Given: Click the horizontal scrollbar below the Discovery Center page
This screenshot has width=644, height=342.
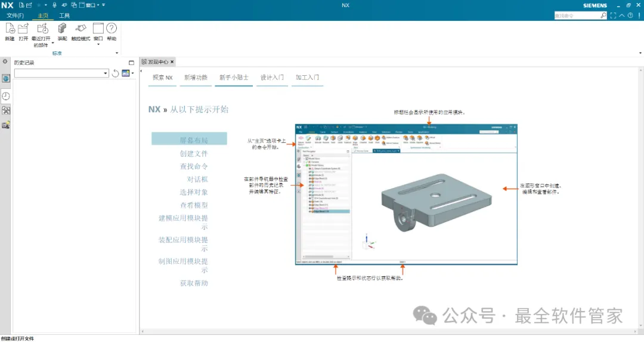Looking at the screenshot, I should [x=390, y=331].
